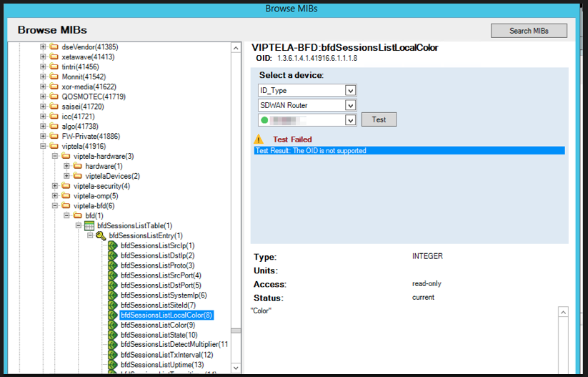
Task: Expand the viptela-security(4) node
Action: (x=55, y=186)
